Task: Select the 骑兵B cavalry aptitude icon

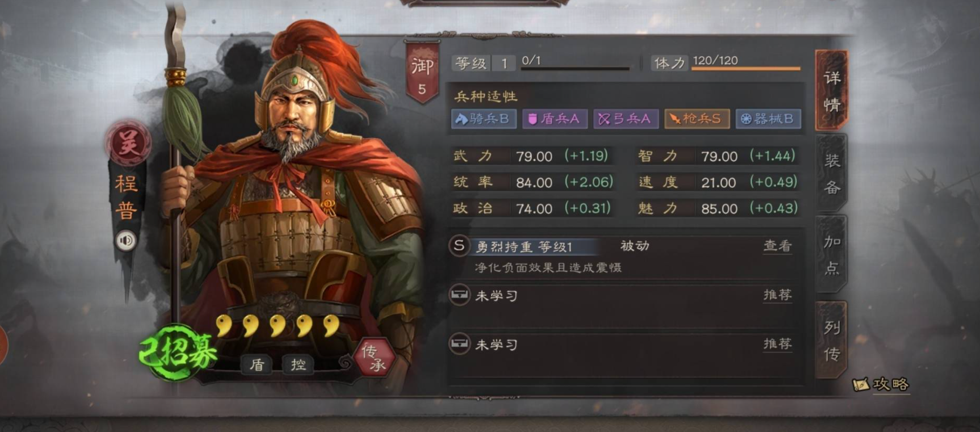Action: pyautogui.click(x=483, y=119)
